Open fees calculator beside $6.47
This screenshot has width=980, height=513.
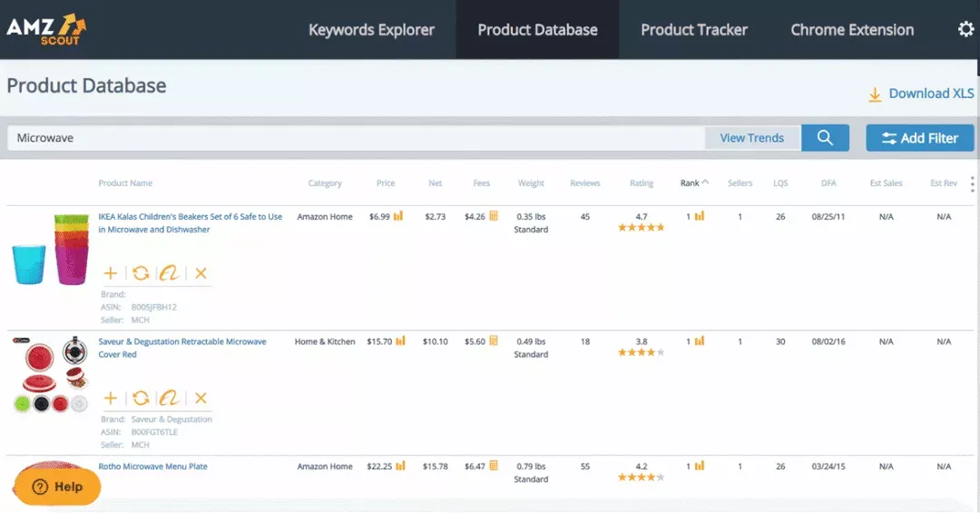[494, 466]
